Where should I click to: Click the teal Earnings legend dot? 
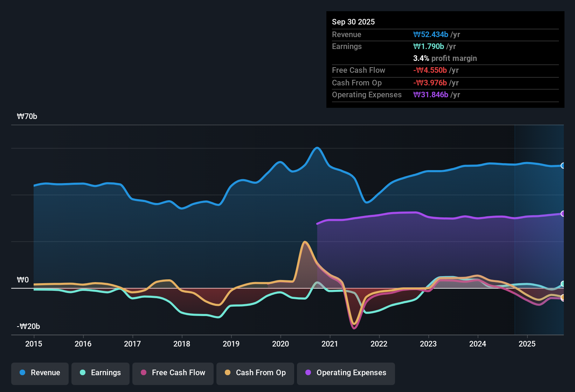[83, 373]
